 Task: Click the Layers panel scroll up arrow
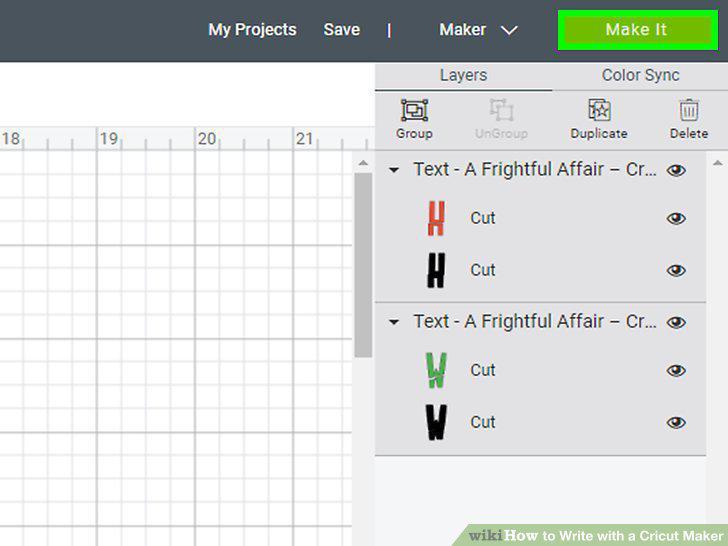click(x=717, y=163)
